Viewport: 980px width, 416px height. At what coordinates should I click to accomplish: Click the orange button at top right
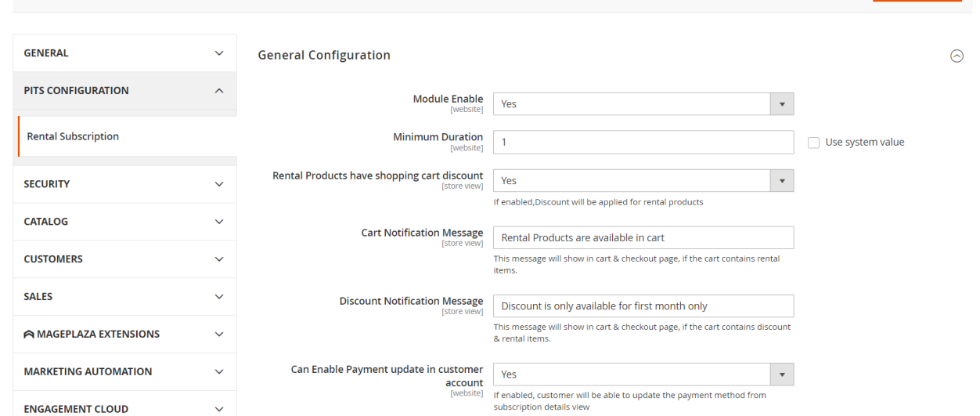tap(917, 1)
